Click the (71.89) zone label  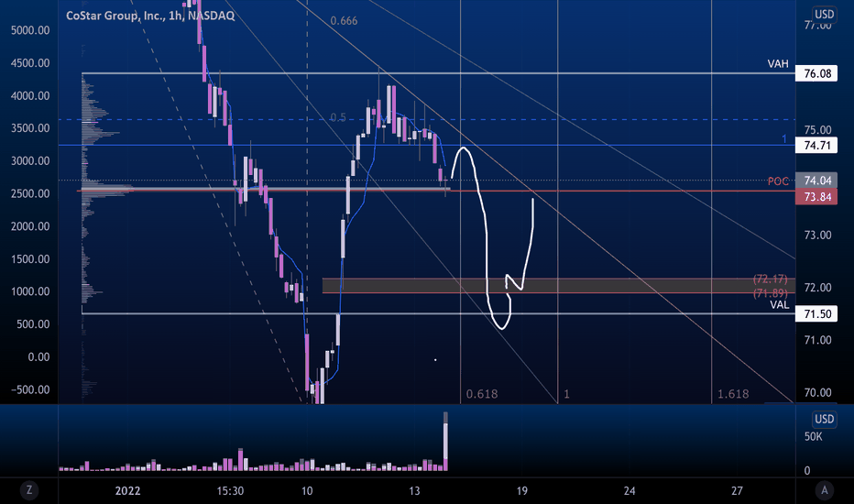(x=770, y=293)
